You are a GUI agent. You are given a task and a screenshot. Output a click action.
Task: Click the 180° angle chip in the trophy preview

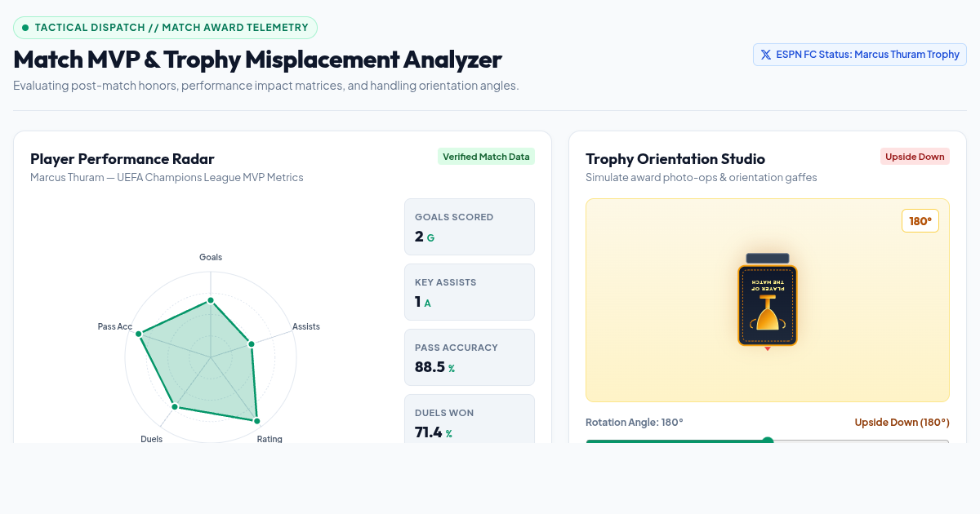tap(920, 221)
